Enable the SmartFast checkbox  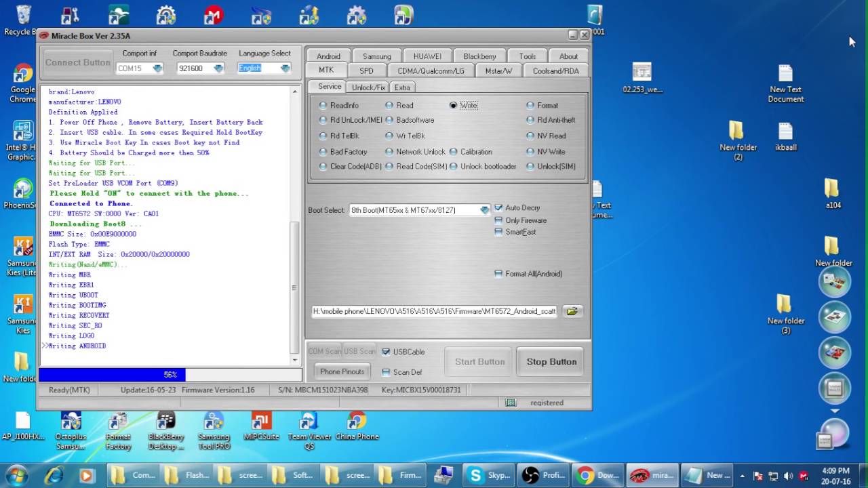[515, 232]
